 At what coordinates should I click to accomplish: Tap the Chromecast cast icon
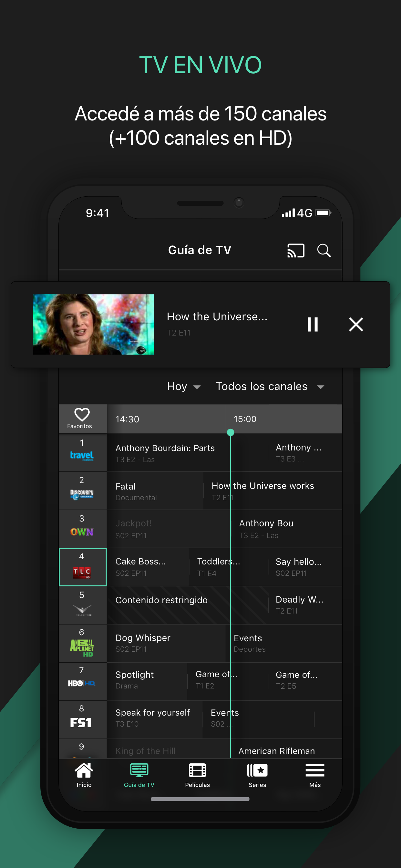(295, 250)
